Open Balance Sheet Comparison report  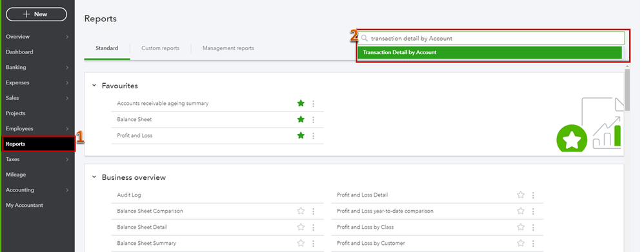[x=150, y=211]
